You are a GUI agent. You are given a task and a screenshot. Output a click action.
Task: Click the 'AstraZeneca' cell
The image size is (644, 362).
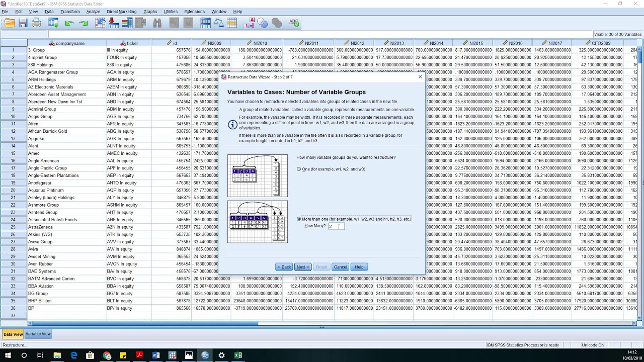point(67,227)
